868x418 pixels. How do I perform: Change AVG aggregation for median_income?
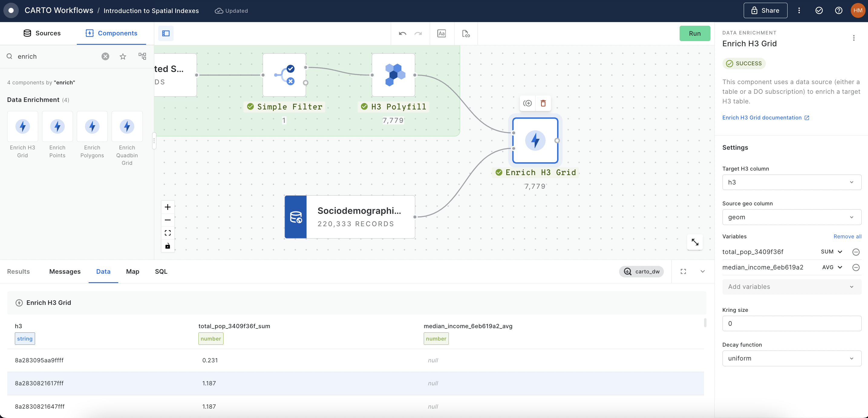[x=832, y=267]
